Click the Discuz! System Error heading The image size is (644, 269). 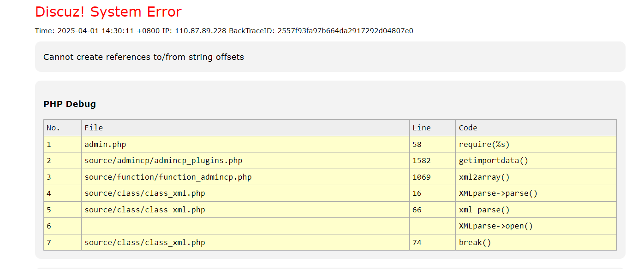pyautogui.click(x=108, y=12)
